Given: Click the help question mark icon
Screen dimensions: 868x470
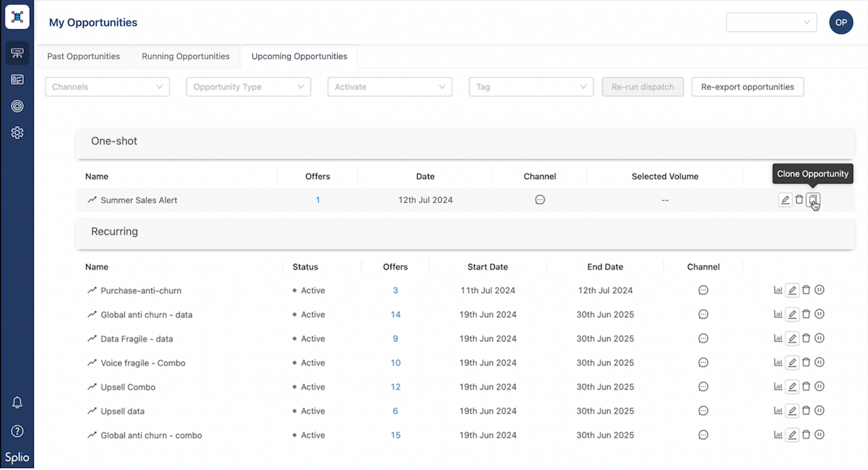Looking at the screenshot, I should [18, 431].
